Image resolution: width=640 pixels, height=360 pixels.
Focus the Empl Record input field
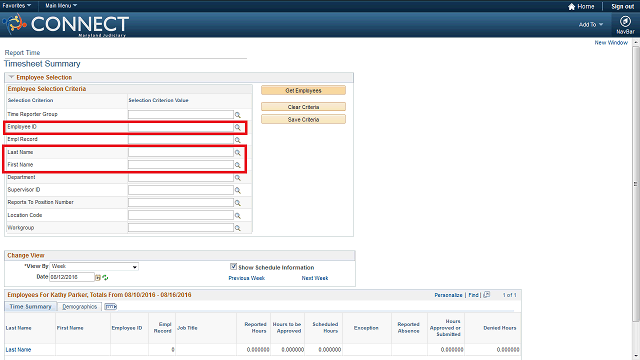[x=180, y=140]
